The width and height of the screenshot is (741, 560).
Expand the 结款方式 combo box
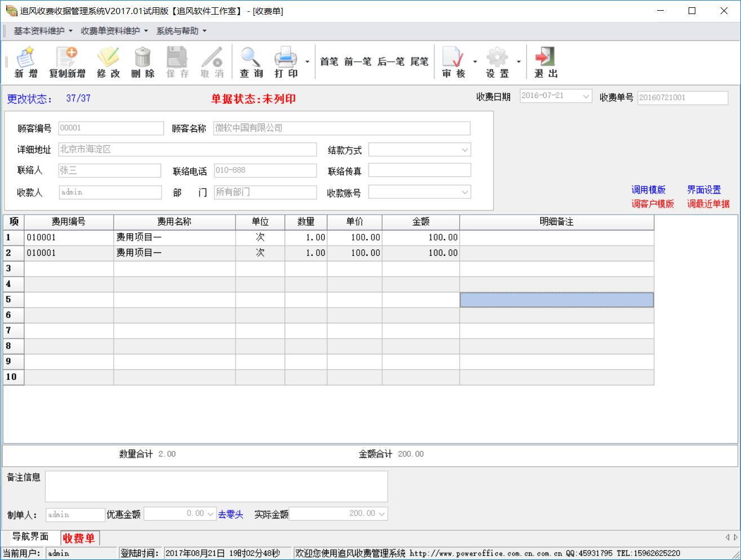(465, 150)
